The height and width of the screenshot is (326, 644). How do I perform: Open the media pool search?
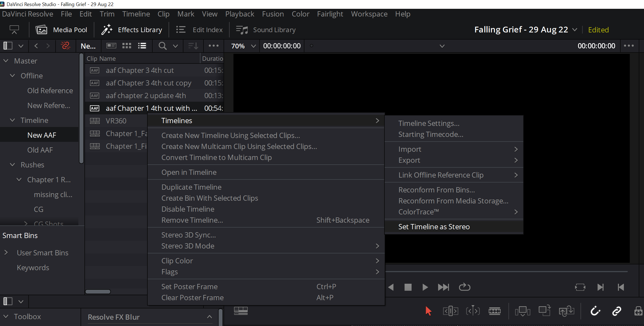[x=163, y=46]
